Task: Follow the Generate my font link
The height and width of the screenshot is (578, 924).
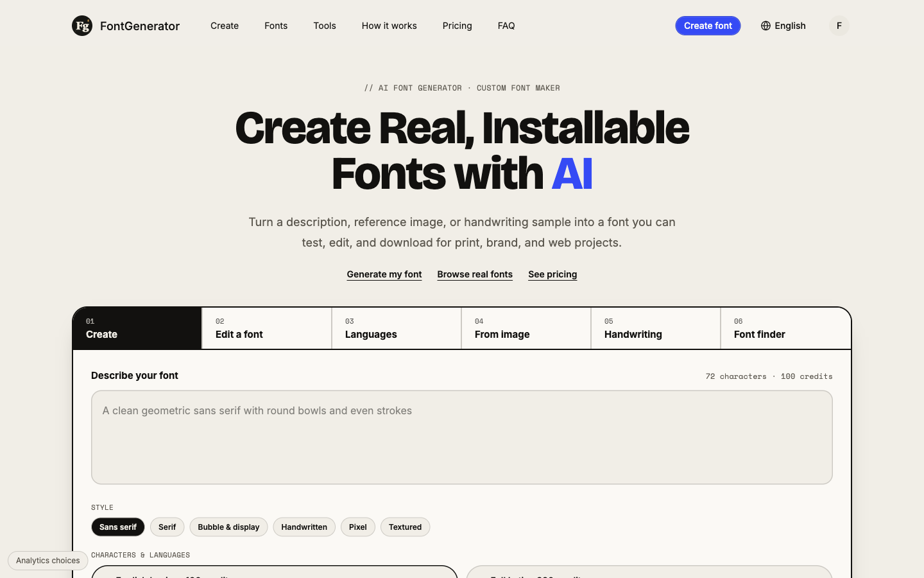Action: click(384, 274)
